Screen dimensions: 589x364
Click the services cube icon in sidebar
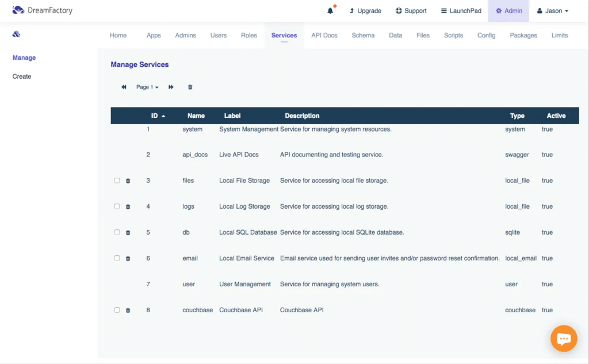(x=16, y=35)
